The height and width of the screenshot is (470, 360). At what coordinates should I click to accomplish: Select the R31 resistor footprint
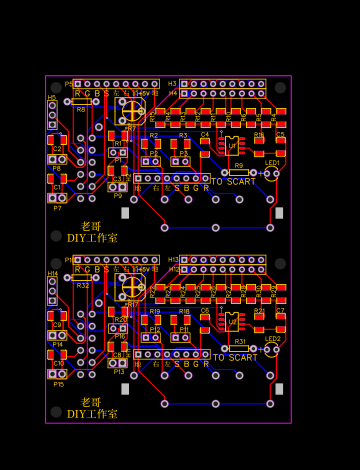point(239,349)
